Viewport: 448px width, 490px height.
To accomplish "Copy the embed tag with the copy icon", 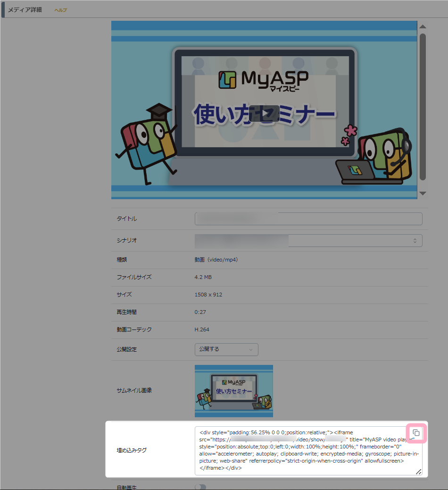I will 416,433.
